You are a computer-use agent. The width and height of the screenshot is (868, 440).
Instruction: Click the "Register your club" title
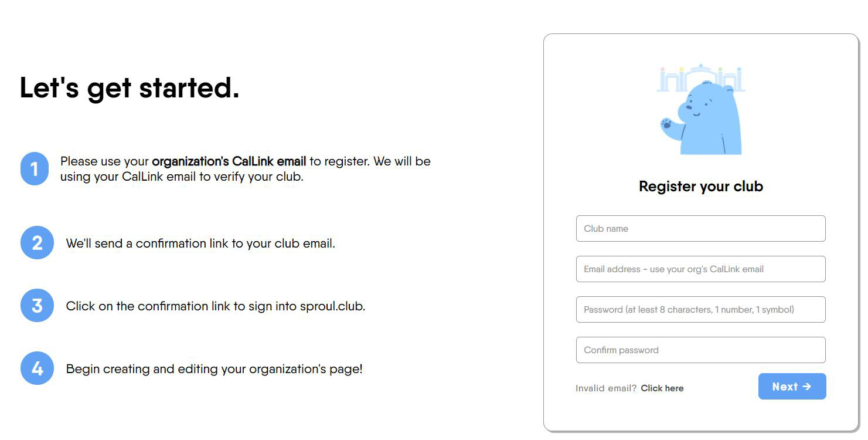tap(700, 187)
